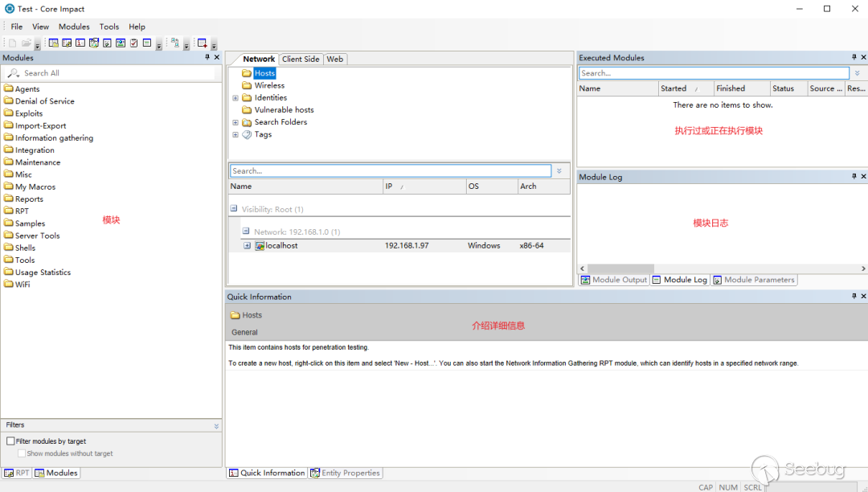Viewport: 868px width, 492px height.
Task: Expand the Search Folders tree node
Action: [235, 122]
